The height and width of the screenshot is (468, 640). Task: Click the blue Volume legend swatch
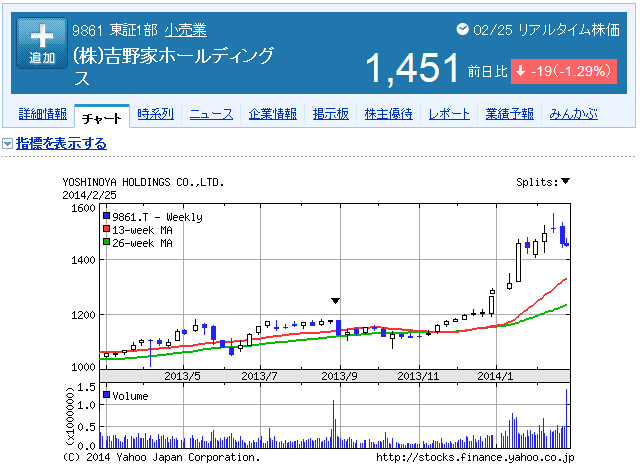click(107, 395)
